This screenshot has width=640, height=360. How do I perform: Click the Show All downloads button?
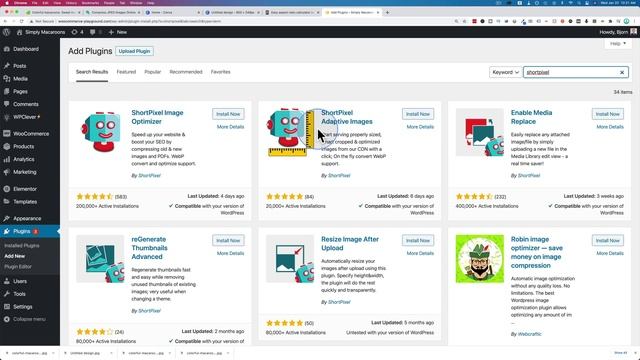(620, 353)
